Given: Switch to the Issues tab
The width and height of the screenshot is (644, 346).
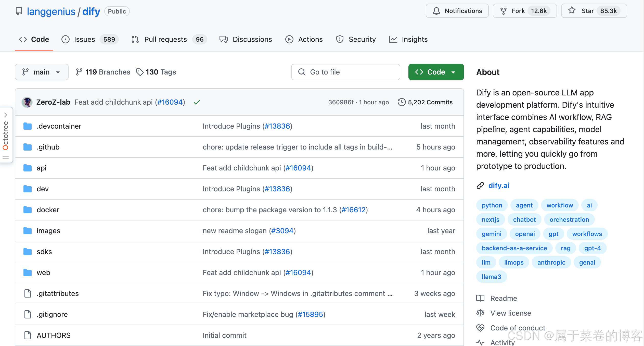Looking at the screenshot, I should coord(84,39).
